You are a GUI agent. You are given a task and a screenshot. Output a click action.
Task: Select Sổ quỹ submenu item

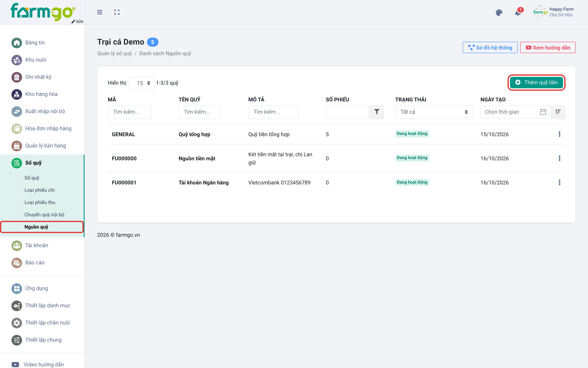click(32, 178)
